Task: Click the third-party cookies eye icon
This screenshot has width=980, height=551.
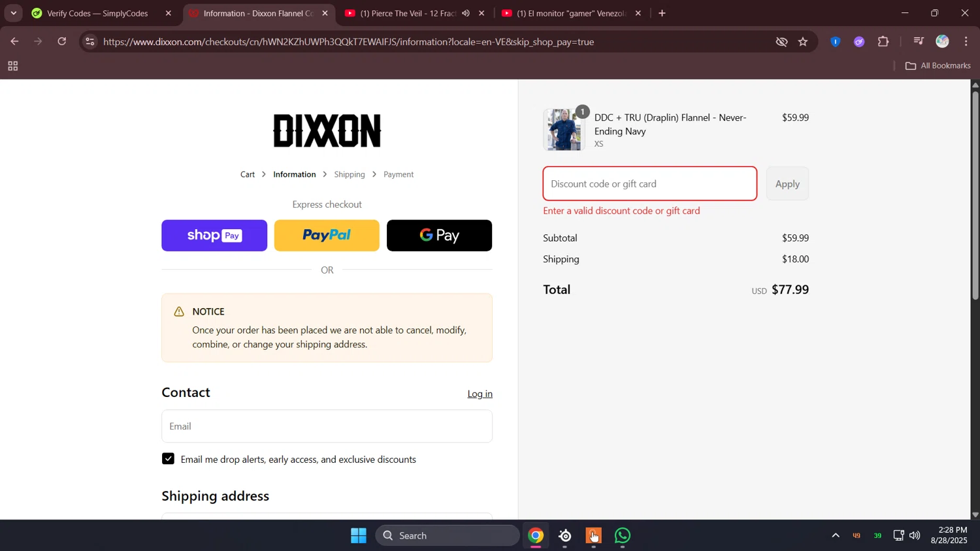Action: tap(781, 42)
